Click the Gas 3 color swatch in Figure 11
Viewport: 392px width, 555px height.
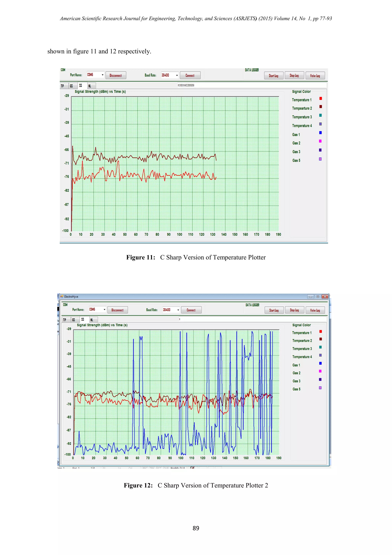[321, 150]
